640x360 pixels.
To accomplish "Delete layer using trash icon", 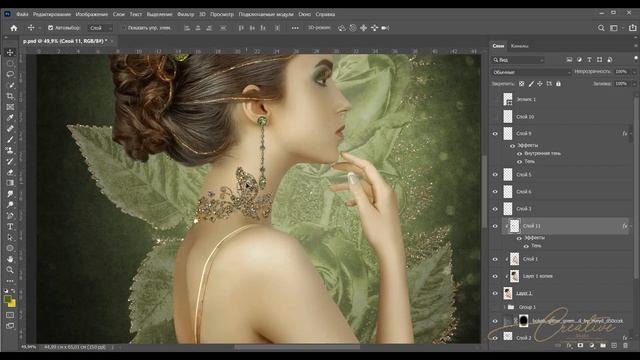I will pyautogui.click(x=625, y=345).
